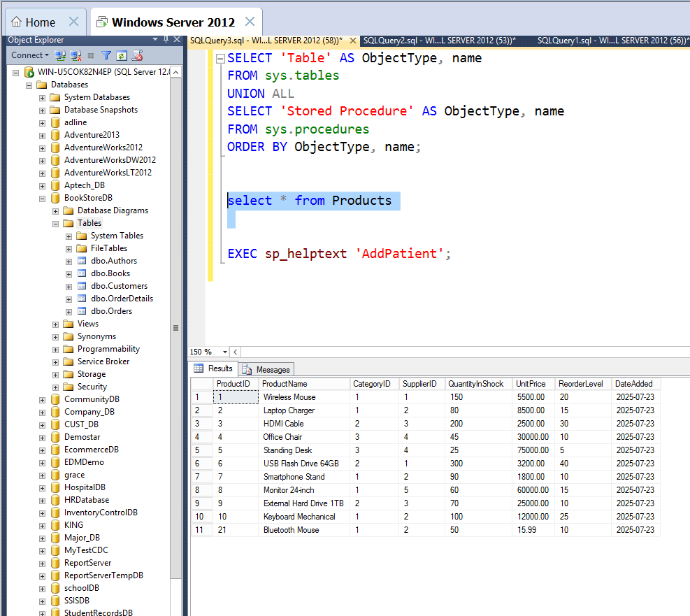Click the Results grid icon on Results tab
The width and height of the screenshot is (690, 616).
click(x=201, y=368)
